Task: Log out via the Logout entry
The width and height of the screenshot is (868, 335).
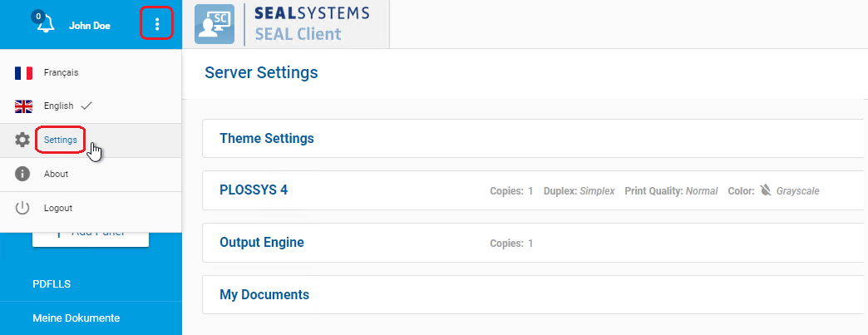Action: 58,208
